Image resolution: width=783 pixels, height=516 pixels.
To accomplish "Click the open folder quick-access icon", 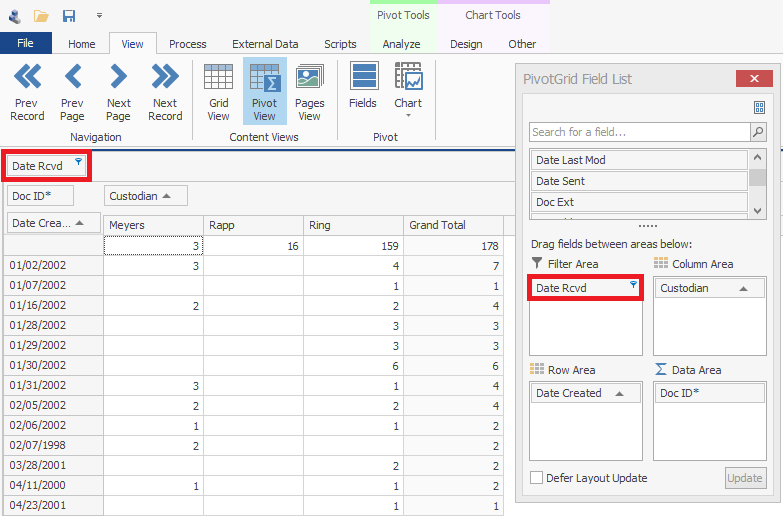I will [x=41, y=16].
